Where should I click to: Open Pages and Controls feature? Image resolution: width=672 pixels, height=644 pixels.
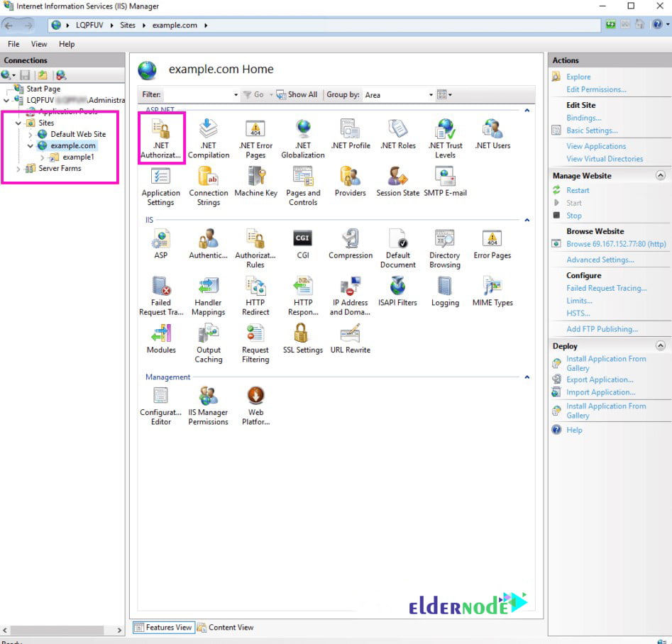(303, 186)
